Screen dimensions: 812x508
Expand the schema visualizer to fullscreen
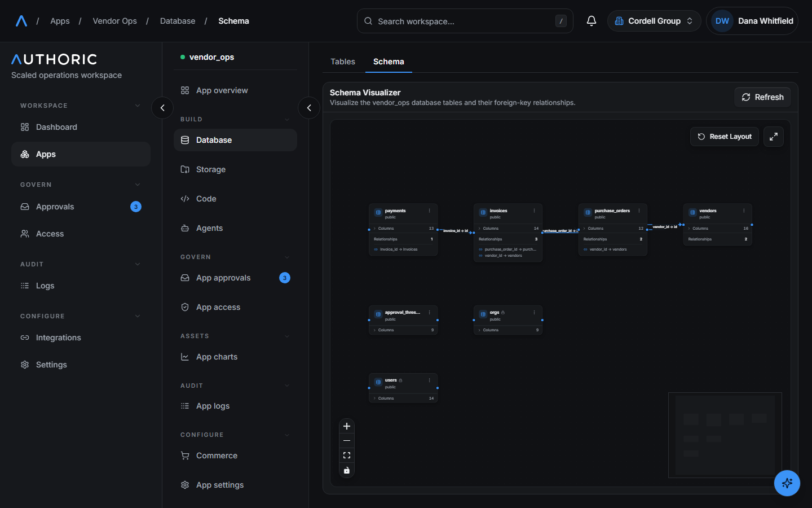(x=774, y=137)
